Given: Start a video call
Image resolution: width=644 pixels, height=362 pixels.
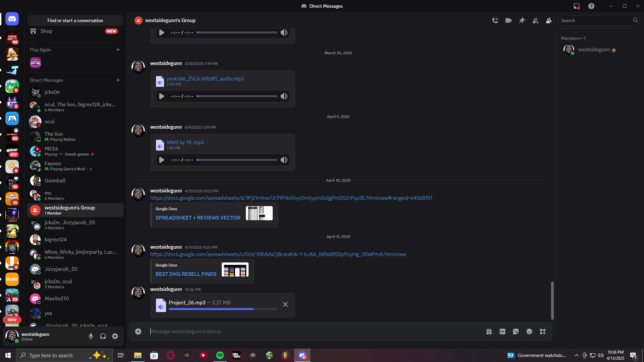Looking at the screenshot, I should point(508,20).
